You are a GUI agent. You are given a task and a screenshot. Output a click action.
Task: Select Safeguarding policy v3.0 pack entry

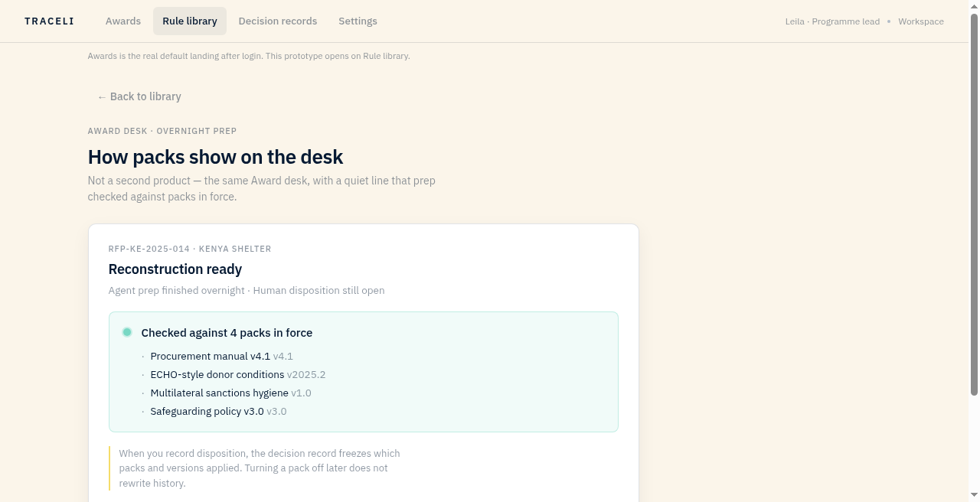[218, 412]
